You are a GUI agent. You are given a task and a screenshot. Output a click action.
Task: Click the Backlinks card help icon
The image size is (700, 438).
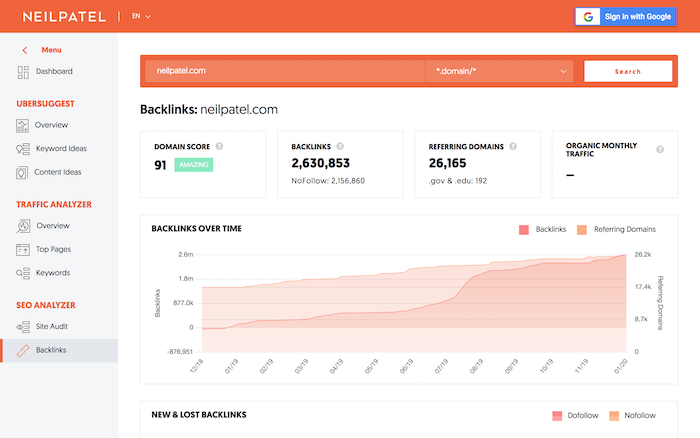pyautogui.click(x=340, y=146)
